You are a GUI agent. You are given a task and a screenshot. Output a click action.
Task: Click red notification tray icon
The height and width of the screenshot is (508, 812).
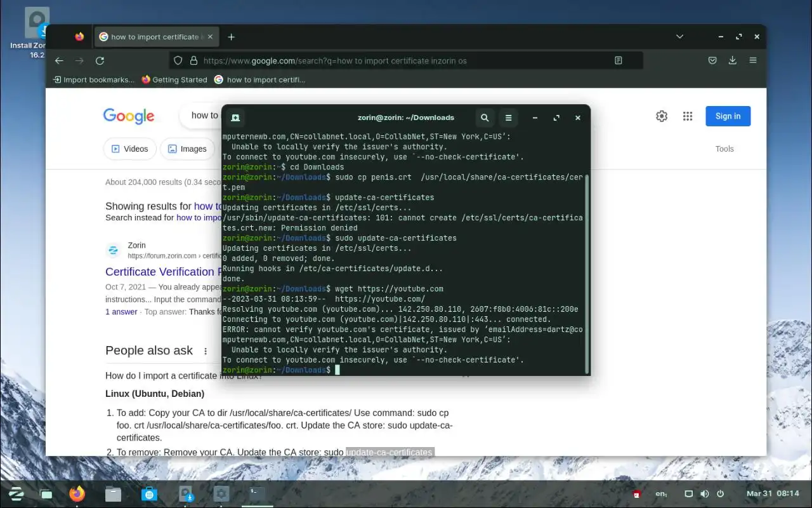point(637,493)
